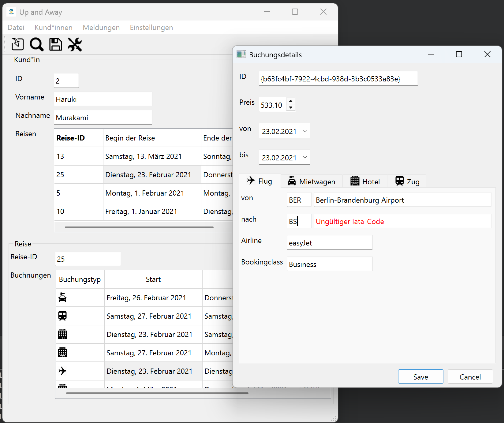Click cell Montag, 1. Februar 2021
Viewport: 504px width, 423px height.
[152, 193]
